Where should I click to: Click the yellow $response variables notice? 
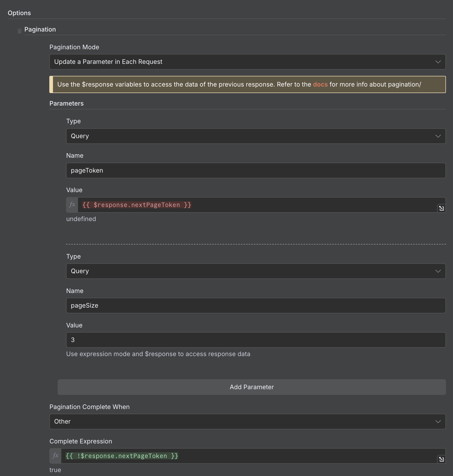(x=183, y=84)
